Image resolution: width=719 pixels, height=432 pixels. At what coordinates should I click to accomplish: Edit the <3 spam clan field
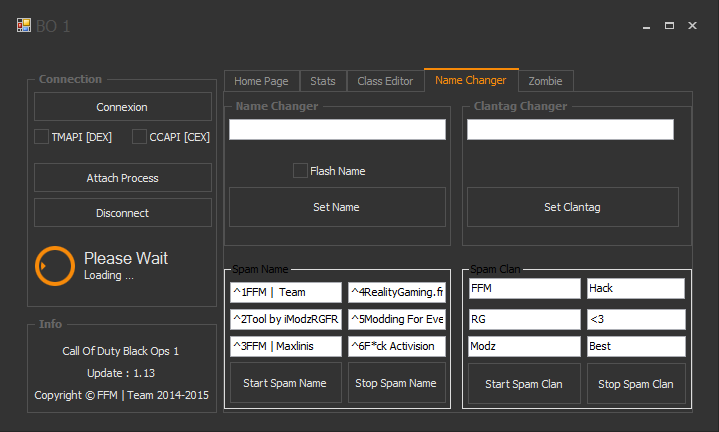click(636, 319)
